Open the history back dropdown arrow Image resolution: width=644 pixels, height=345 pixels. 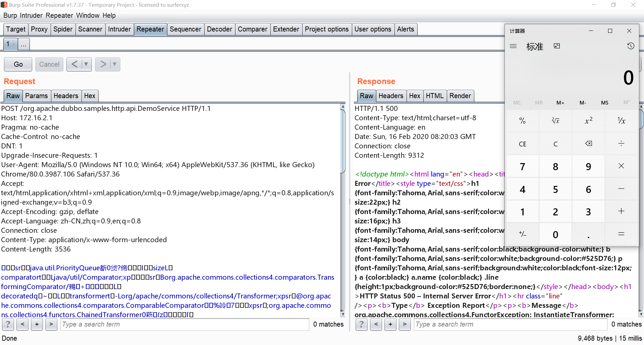[86, 64]
